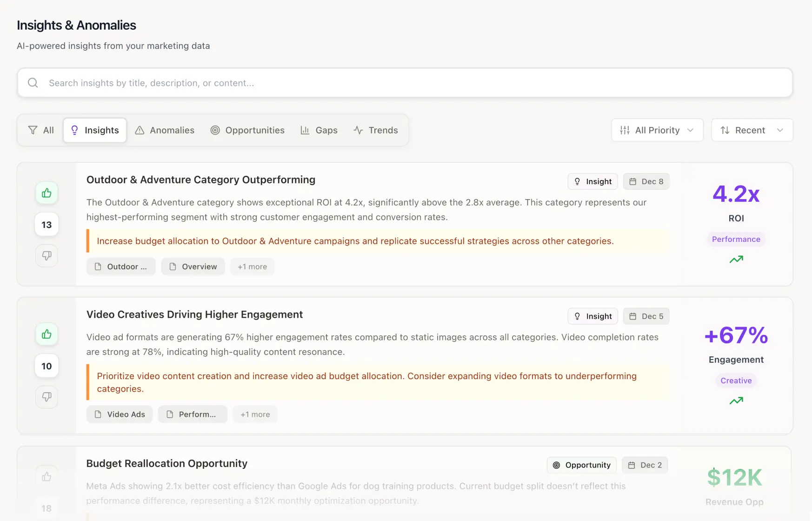Image resolution: width=812 pixels, height=521 pixels.
Task: Click the upward trend icon under Performance
Action: coord(736,260)
